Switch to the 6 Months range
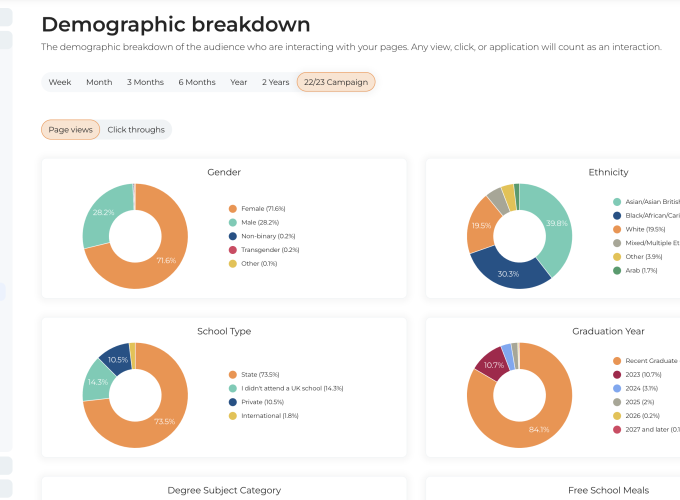680x500 pixels. (x=197, y=82)
